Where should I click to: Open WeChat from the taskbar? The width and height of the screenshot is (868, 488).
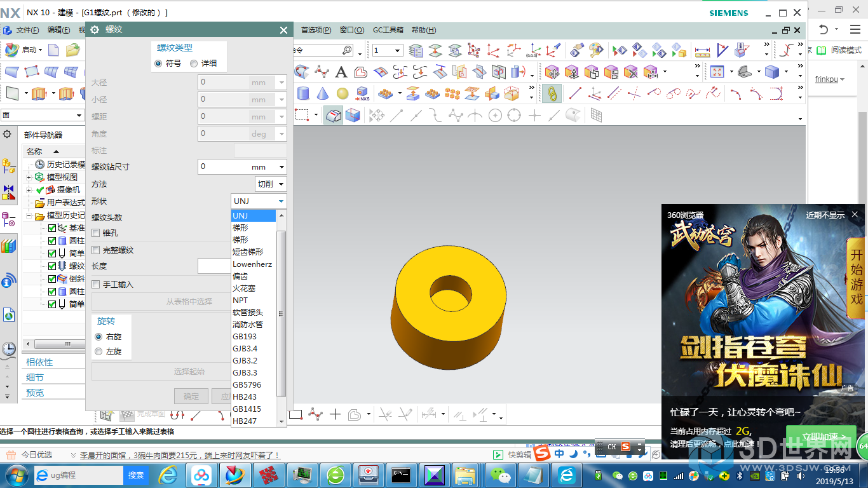click(501, 475)
